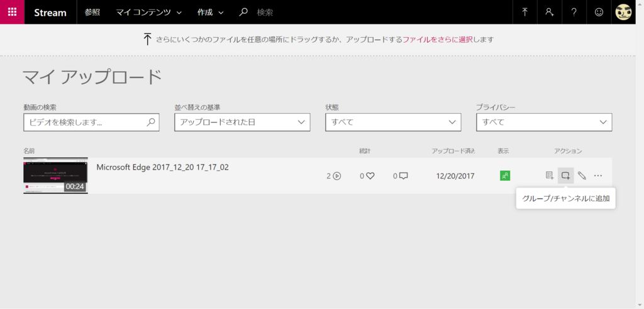Viewport: 644px width, 309px height.
Task: Open the video thumbnail with 00:24 duration
Action: [x=55, y=176]
